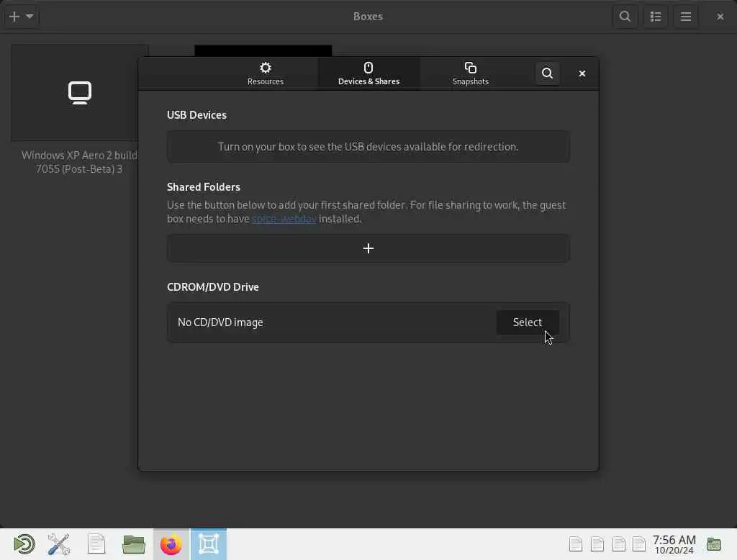This screenshot has width=737, height=560.
Task: Click the search icon in properties dialog
Action: [x=547, y=73]
